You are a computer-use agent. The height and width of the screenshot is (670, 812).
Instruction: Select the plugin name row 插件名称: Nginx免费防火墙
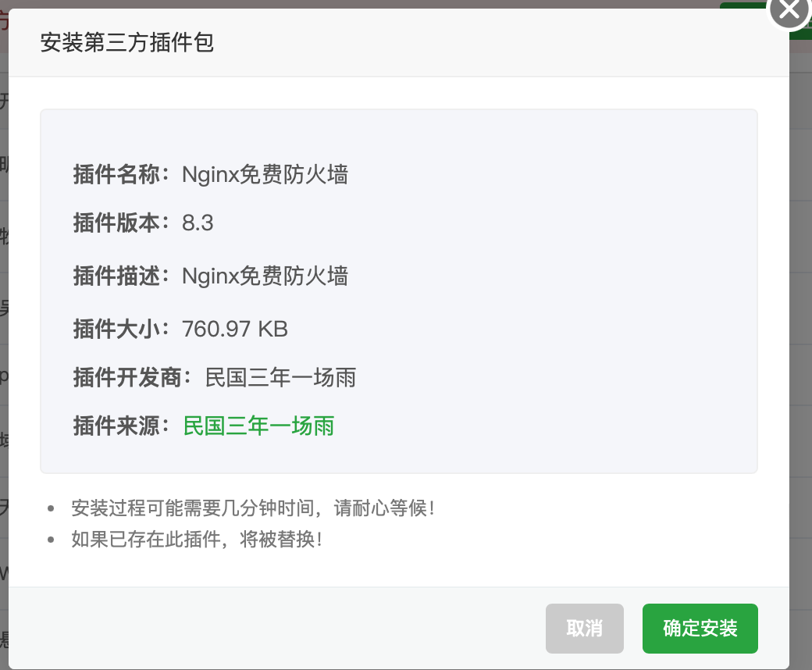[211, 174]
